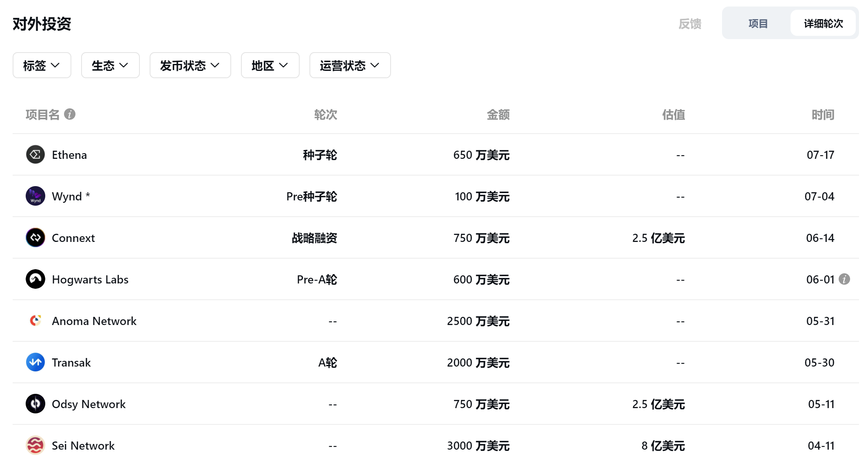Click the Wynd project logo icon

(x=35, y=196)
